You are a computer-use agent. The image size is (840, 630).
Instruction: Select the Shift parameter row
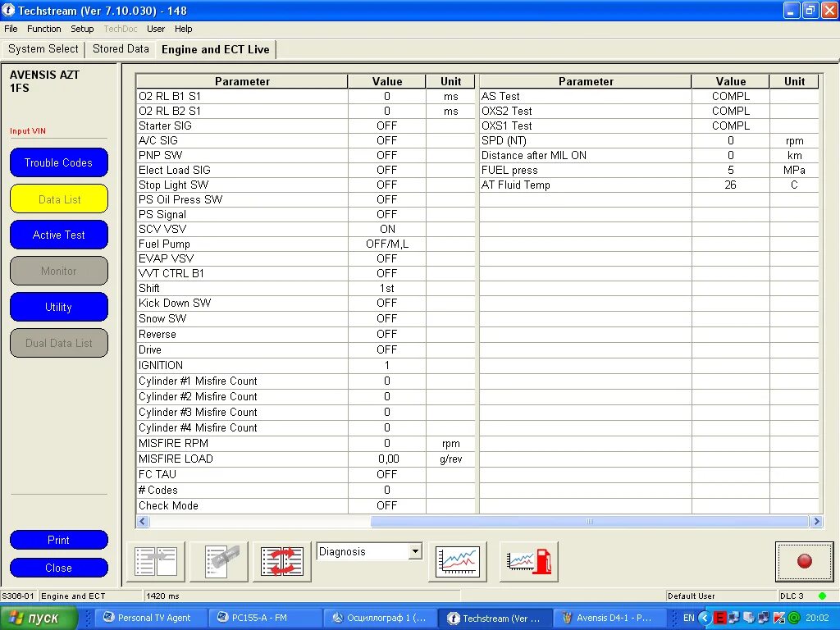(306, 288)
